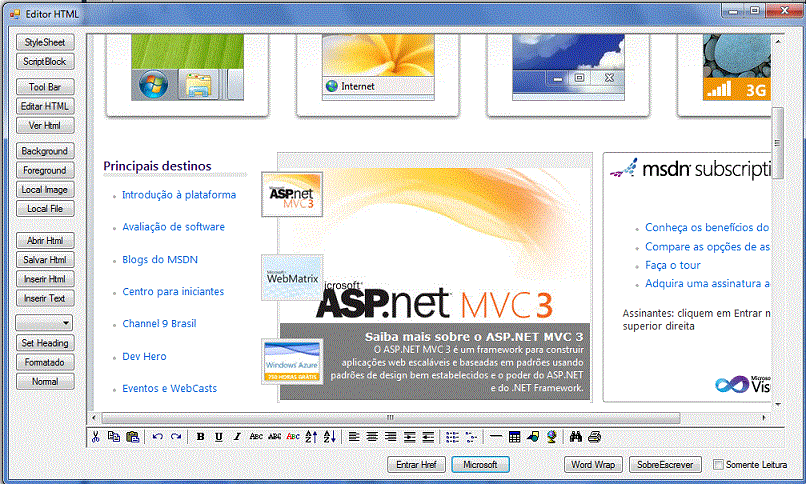Viewport: 806px width, 484px height.
Task: Toggle italic formatting
Action: 237,437
